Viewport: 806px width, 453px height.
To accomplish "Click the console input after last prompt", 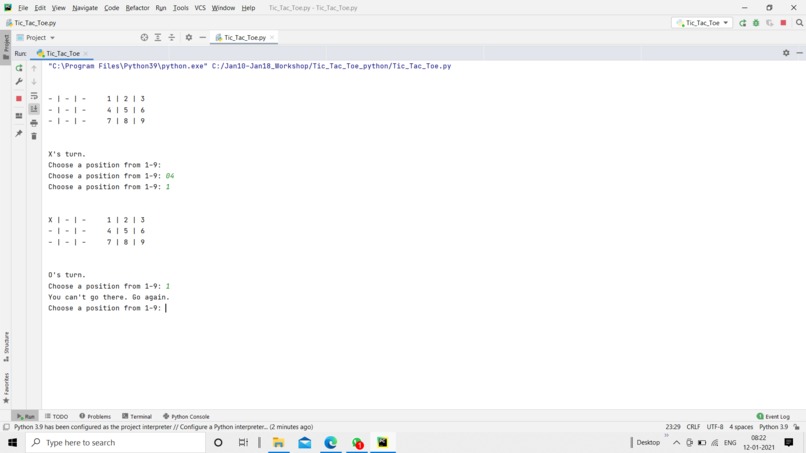I will (x=166, y=308).
